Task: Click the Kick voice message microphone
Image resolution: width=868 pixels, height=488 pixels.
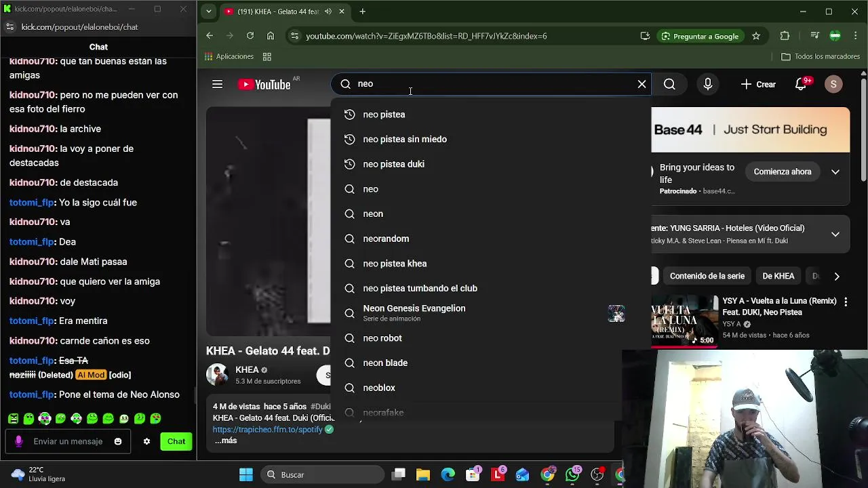Action: click(18, 441)
